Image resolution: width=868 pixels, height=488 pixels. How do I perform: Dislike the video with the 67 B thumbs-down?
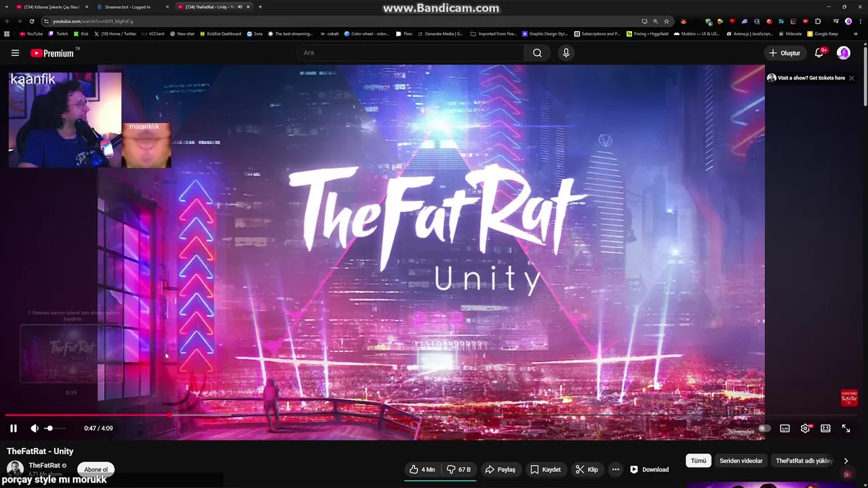pyautogui.click(x=459, y=470)
